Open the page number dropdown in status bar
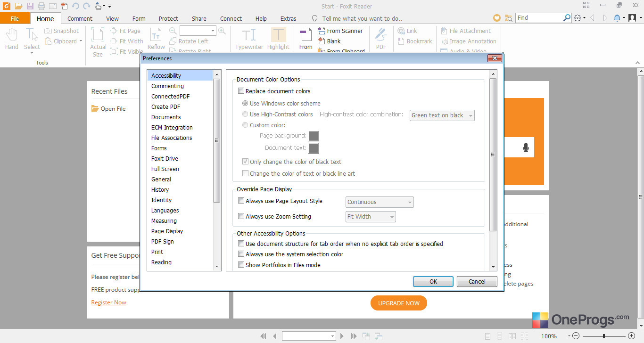 (332, 336)
